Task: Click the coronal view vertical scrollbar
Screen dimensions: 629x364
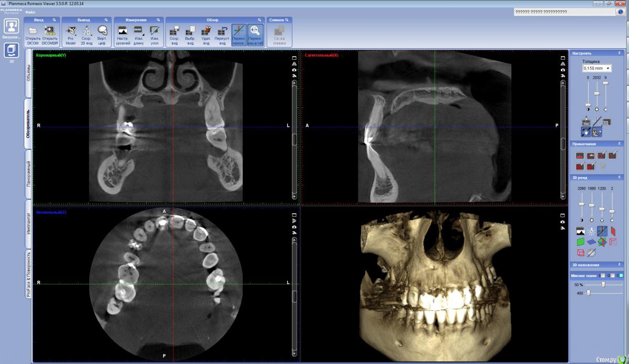Action: [295, 139]
